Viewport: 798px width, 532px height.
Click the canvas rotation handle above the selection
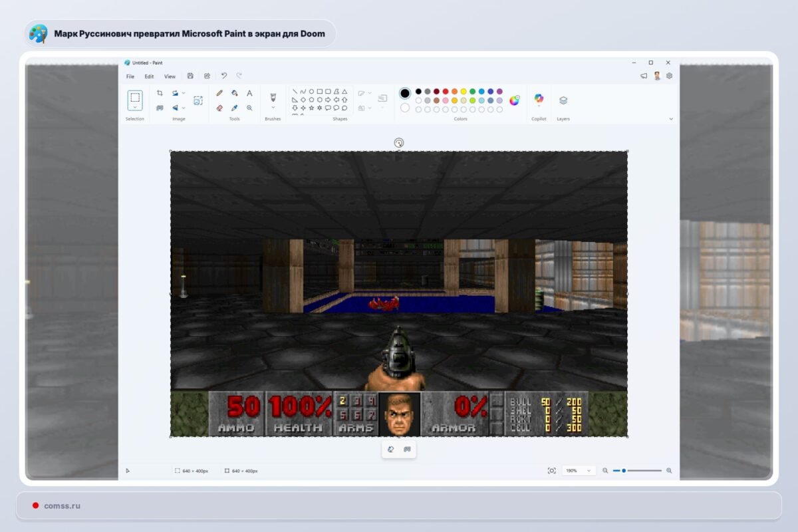[x=399, y=142]
